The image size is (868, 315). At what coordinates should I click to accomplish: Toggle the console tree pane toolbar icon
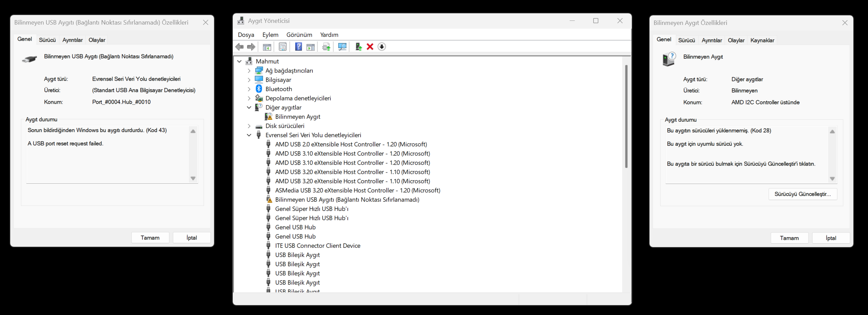coord(267,47)
